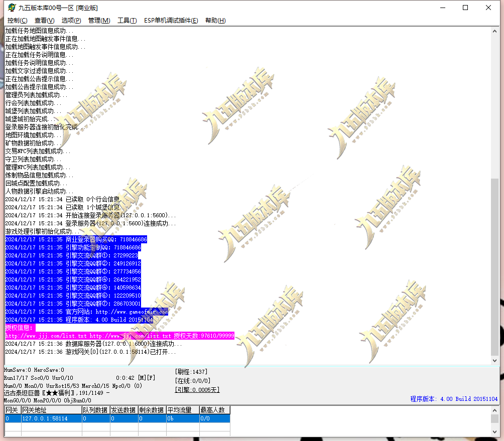Select the log line 守卫列表加载成功
Screen dimensions: 504x441
34,160
